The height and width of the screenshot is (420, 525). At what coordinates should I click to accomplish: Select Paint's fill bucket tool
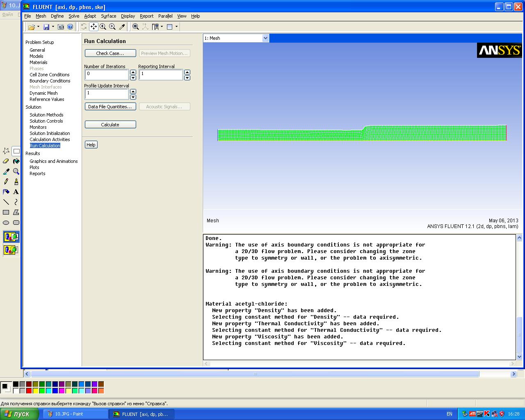point(16,161)
